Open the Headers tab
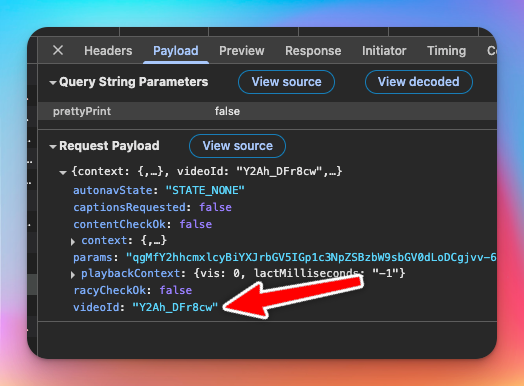 pyautogui.click(x=108, y=51)
